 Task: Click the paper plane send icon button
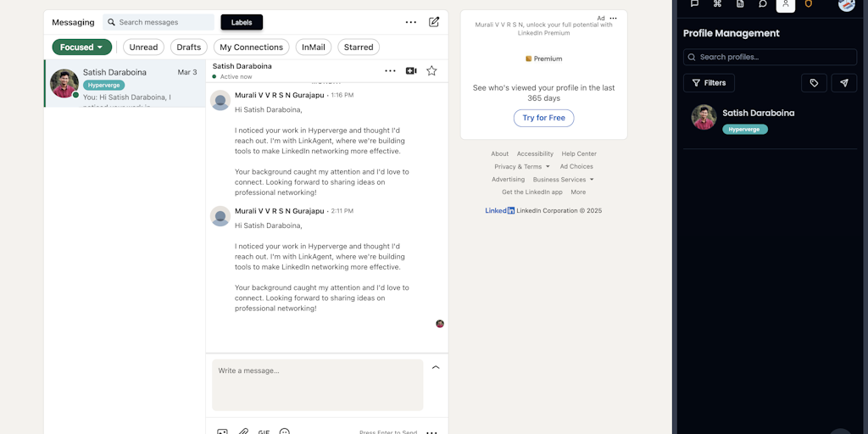click(x=843, y=83)
